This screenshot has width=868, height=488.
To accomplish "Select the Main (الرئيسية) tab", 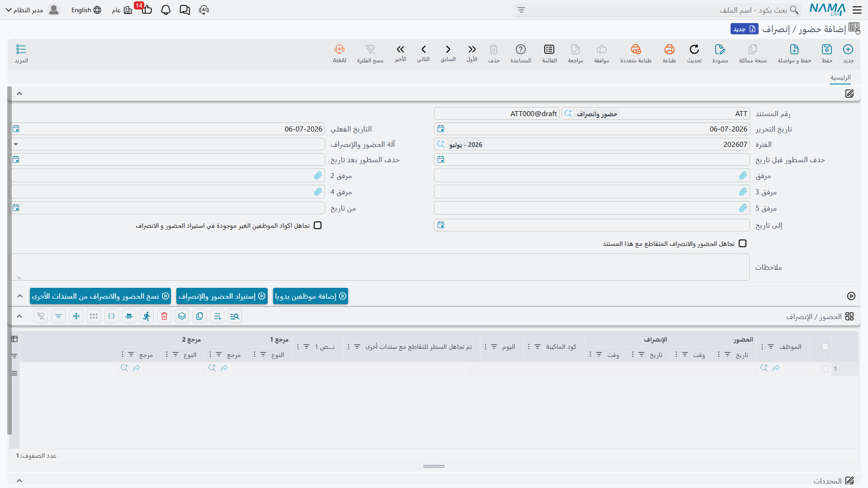I will (840, 78).
